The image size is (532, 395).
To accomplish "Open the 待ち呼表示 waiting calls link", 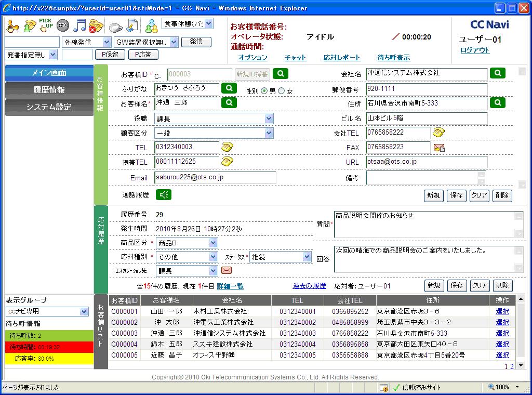I will pyautogui.click(x=394, y=58).
